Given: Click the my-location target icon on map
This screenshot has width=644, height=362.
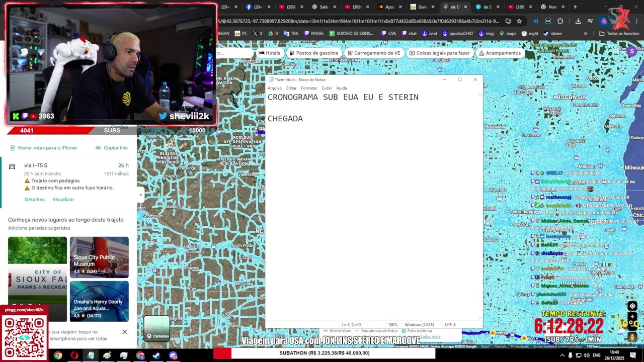Looking at the screenshot, I should tap(632, 306).
